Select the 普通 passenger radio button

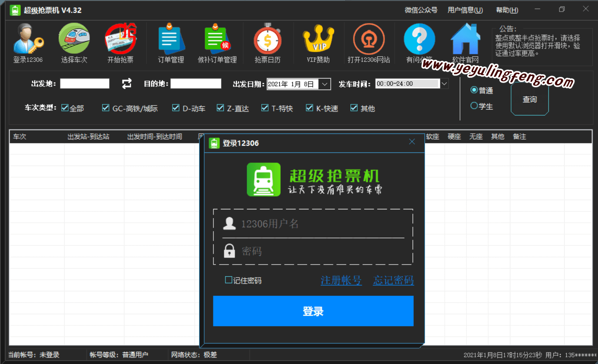point(474,90)
